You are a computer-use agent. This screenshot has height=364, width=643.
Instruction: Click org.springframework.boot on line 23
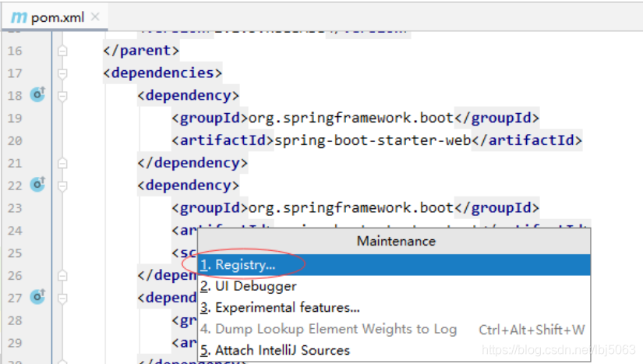[x=351, y=208]
